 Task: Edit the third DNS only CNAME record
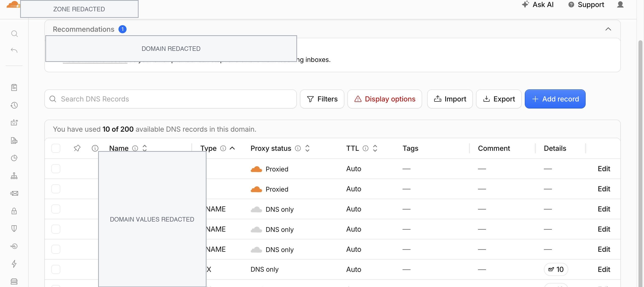[604, 249]
